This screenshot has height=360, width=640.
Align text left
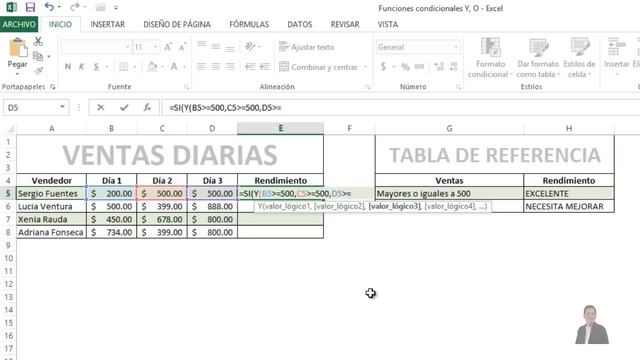202,66
